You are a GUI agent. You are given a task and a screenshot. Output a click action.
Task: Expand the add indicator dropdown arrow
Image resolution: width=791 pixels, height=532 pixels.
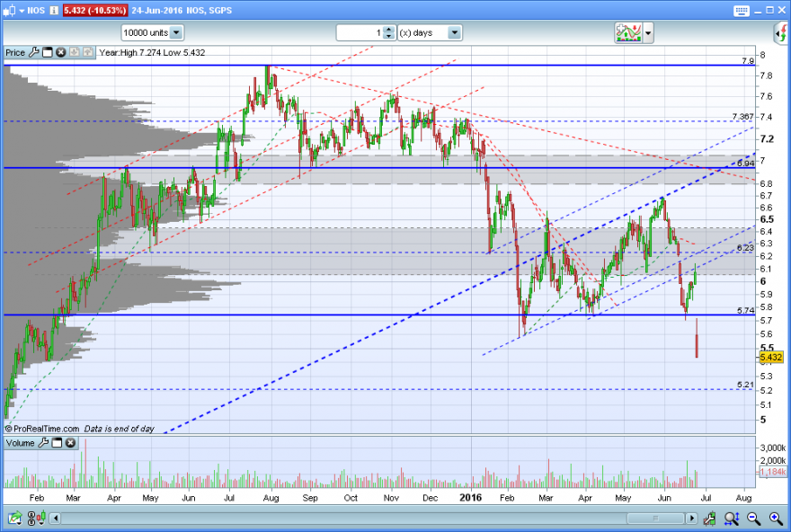tap(648, 33)
